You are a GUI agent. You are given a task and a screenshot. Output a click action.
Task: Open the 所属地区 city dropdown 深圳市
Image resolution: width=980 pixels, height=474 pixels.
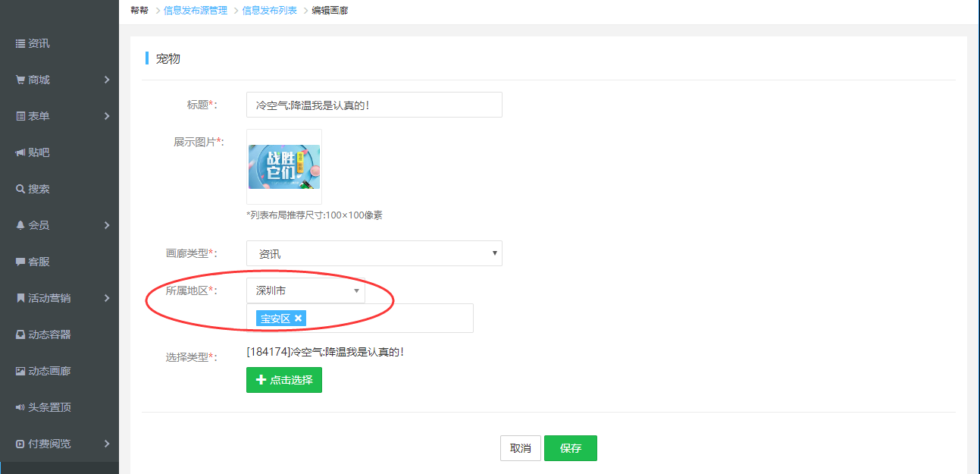tap(305, 290)
